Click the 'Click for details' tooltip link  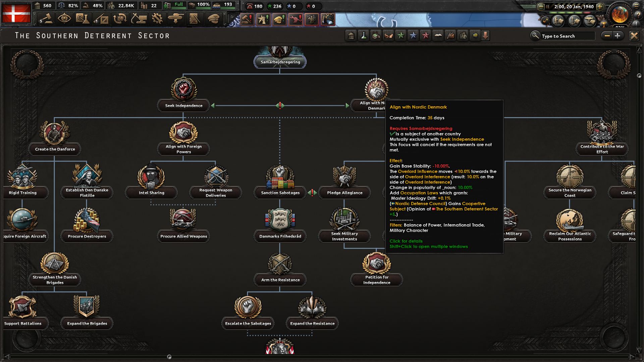point(406,241)
